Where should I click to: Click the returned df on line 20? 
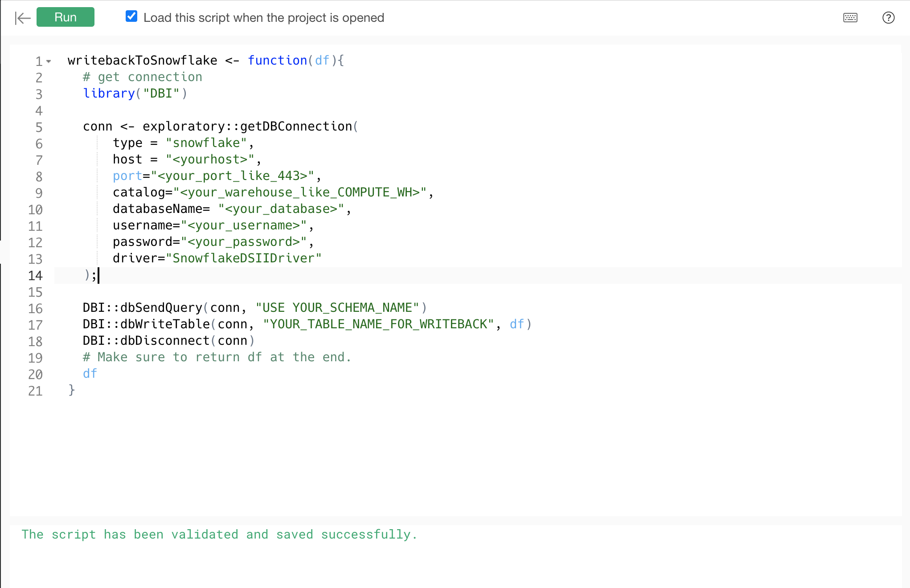click(90, 374)
